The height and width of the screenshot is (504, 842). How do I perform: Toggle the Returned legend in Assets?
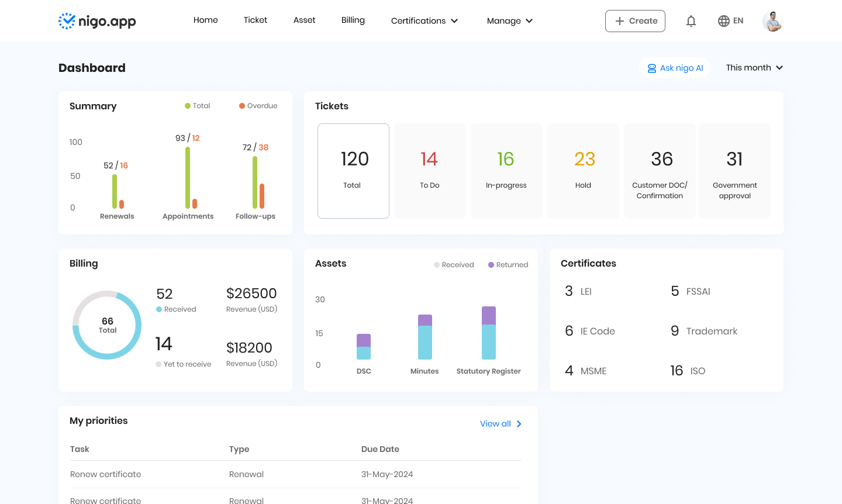(508, 265)
